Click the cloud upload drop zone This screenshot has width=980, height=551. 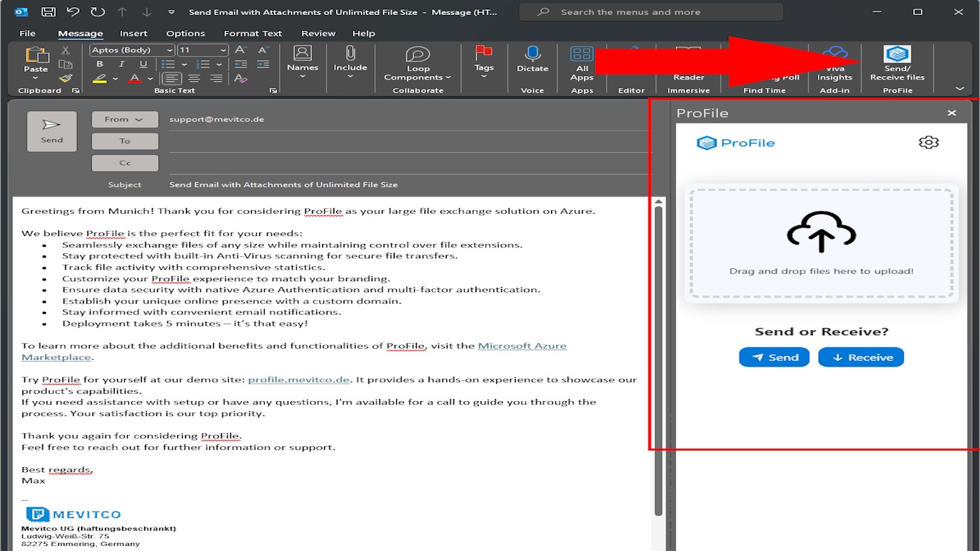tap(821, 243)
